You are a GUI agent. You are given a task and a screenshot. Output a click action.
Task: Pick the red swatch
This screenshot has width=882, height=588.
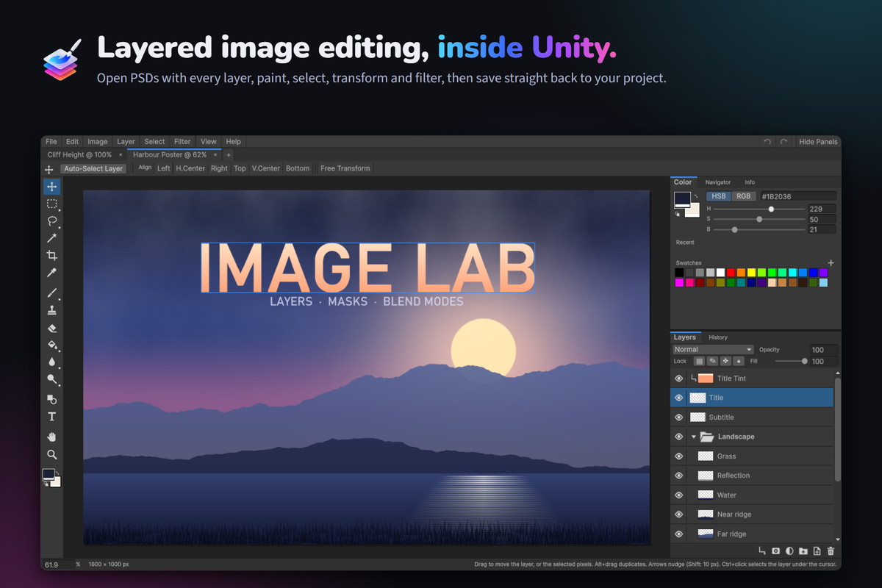coord(731,273)
